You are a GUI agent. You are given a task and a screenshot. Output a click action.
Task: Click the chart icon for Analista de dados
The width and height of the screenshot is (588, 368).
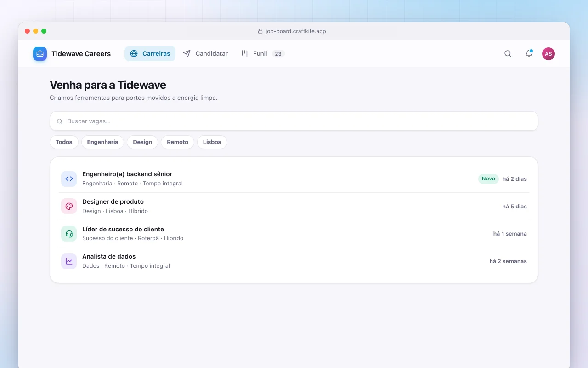69,261
